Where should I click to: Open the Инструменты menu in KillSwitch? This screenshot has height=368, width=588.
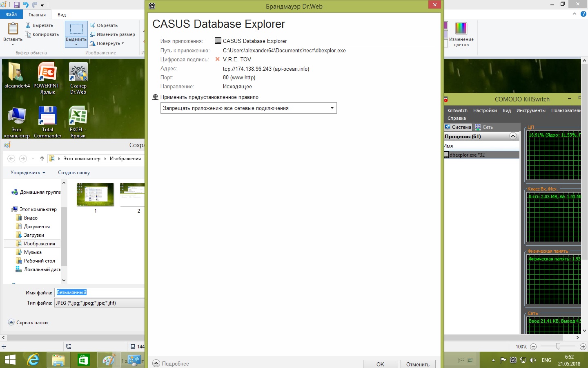coord(531,110)
